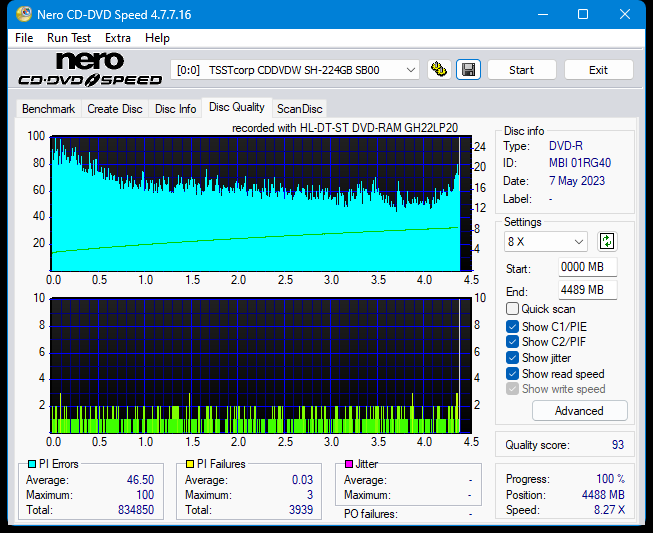The width and height of the screenshot is (653, 533).
Task: Click the magenta Jitter legend swatch
Action: [349, 464]
